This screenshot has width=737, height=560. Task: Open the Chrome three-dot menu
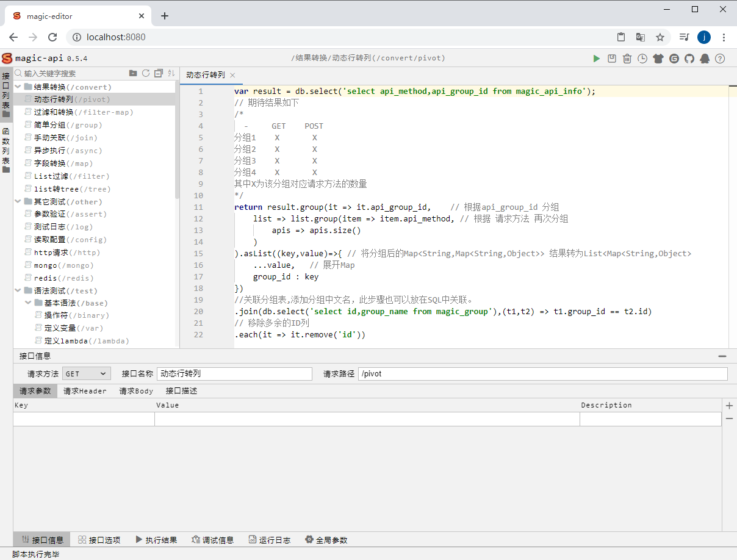pyautogui.click(x=724, y=37)
